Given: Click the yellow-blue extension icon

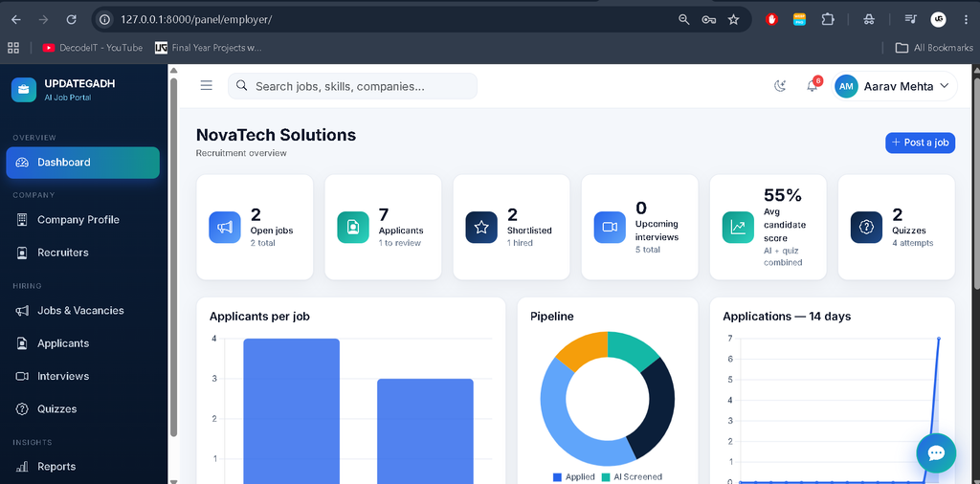Looking at the screenshot, I should pos(799,19).
